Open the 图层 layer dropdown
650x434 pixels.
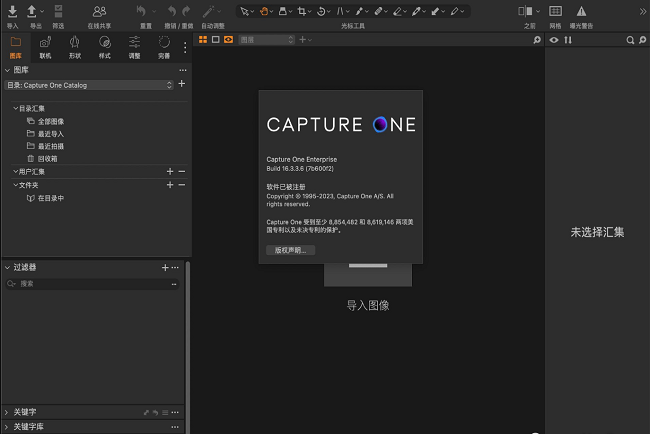tap(267, 40)
